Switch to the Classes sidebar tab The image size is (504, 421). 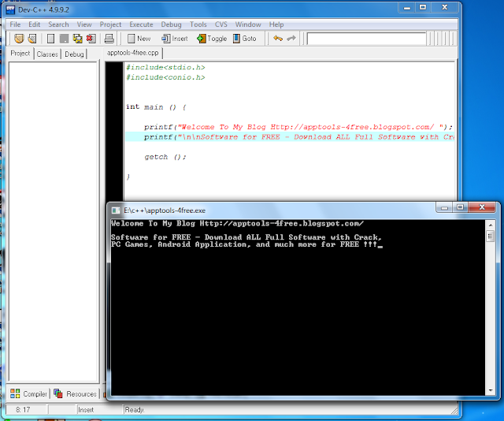pos(47,54)
